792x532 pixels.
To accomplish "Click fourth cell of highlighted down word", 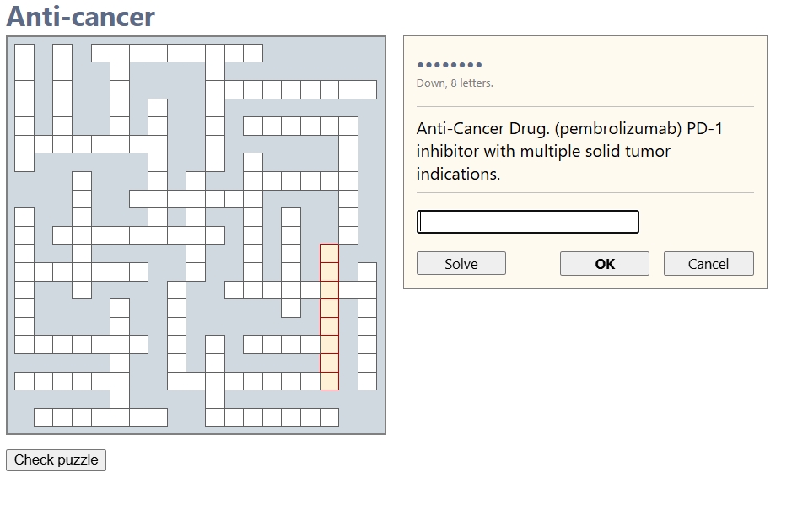I will (x=329, y=308).
